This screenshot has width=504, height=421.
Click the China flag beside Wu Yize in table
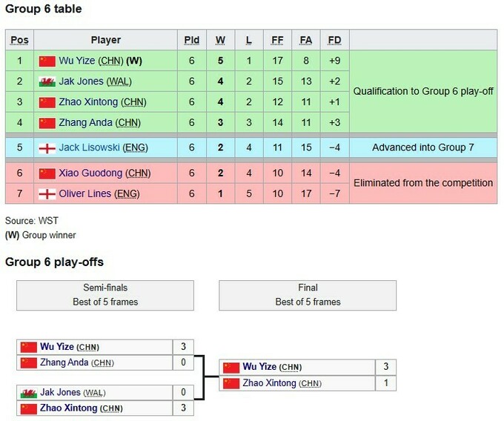[x=47, y=61]
